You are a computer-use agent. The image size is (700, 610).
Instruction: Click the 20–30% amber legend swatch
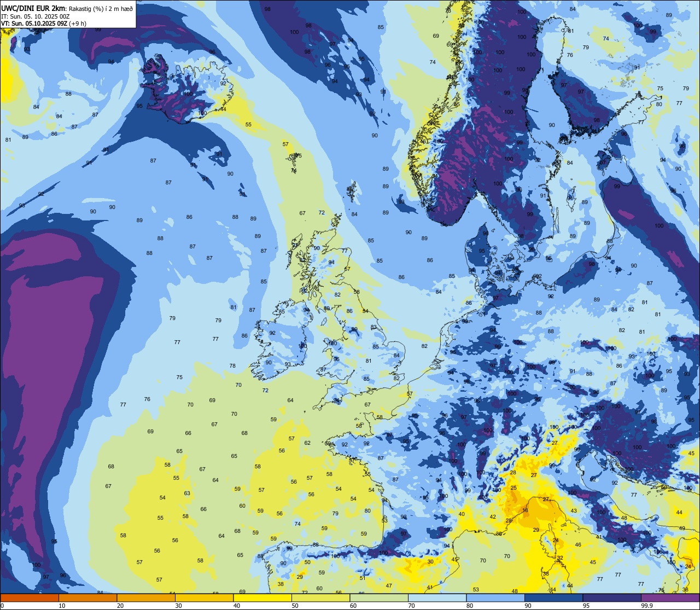146,597
